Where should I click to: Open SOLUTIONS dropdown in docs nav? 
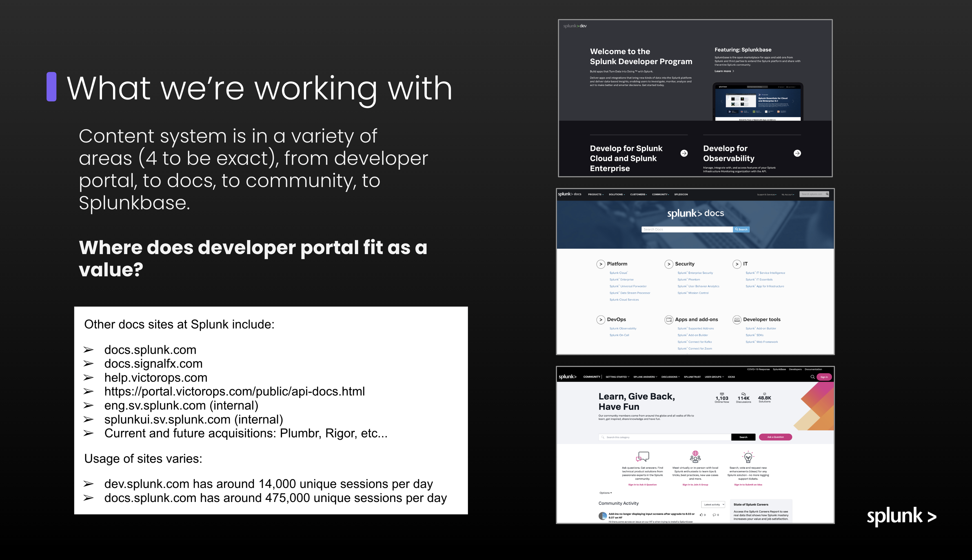click(x=617, y=194)
